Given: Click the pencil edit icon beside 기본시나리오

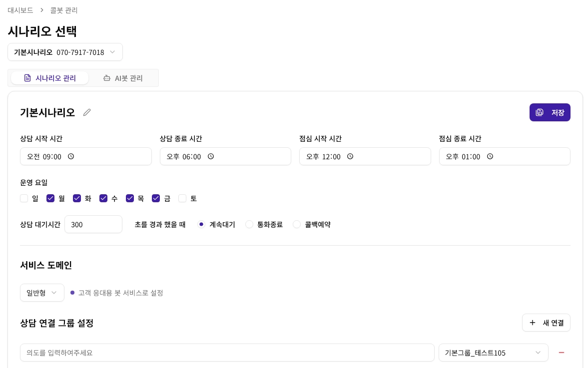Looking at the screenshot, I should [x=87, y=112].
